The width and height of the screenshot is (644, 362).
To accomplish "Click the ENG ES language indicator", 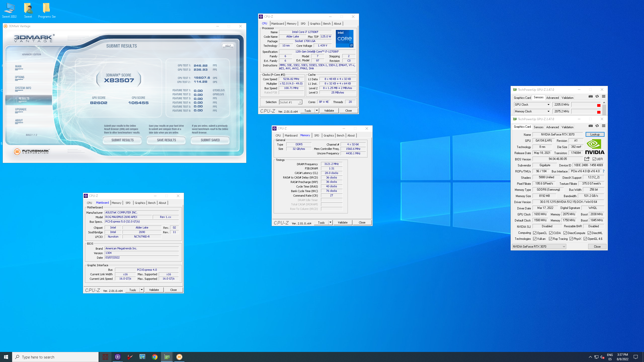I will point(610,357).
